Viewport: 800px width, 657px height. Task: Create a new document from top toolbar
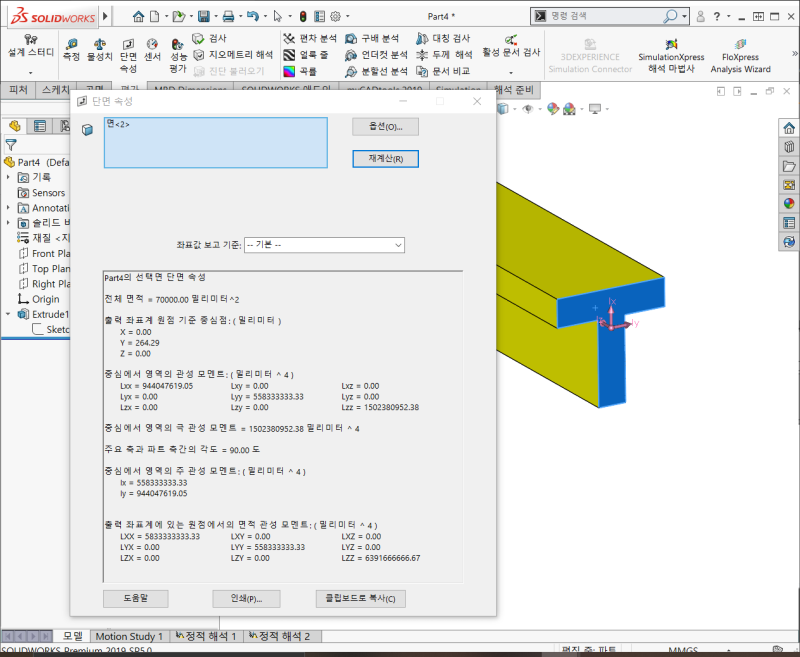(155, 16)
